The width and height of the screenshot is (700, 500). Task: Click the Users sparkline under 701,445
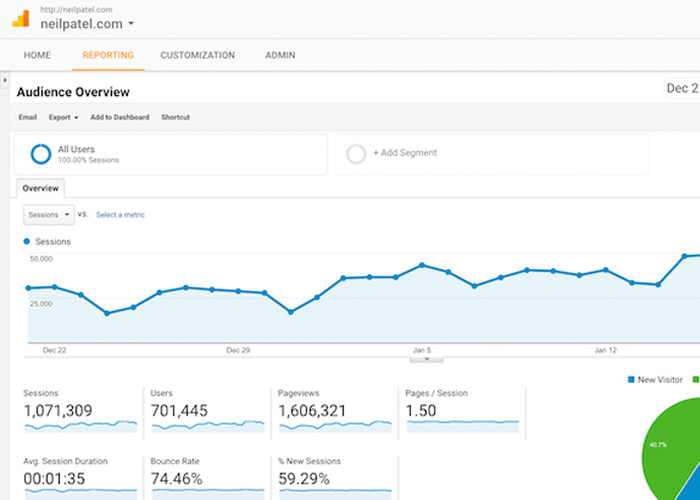[x=207, y=425]
